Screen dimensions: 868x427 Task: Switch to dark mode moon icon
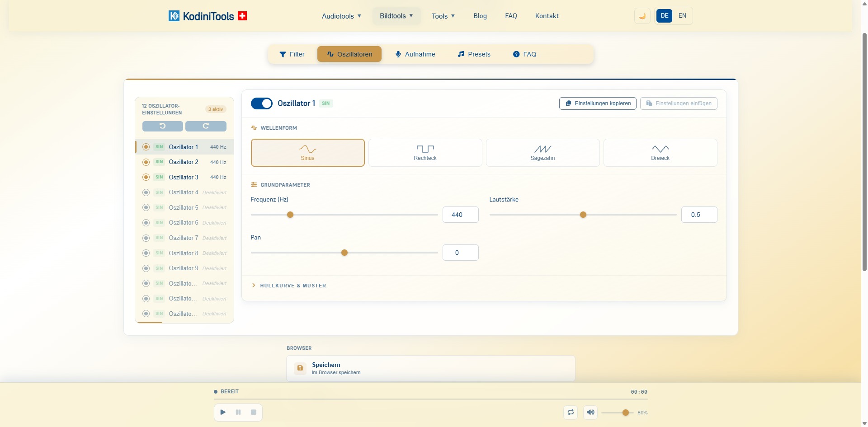click(642, 16)
